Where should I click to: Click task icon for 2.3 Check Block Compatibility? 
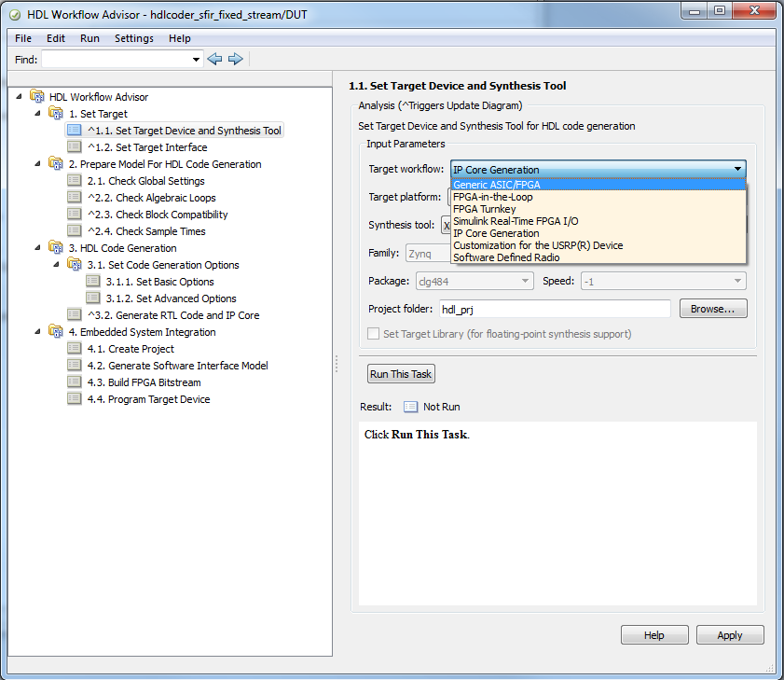coord(74,215)
